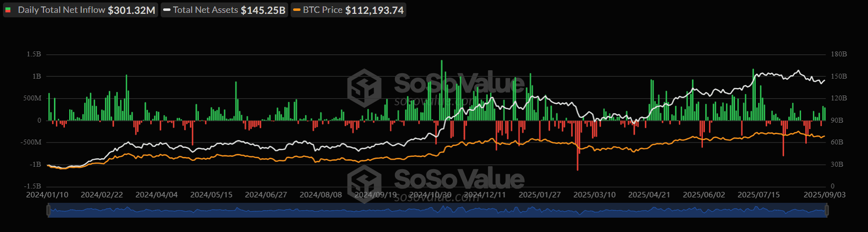Click the left handle of the range slider
868x232 pixels.
pos(48,211)
